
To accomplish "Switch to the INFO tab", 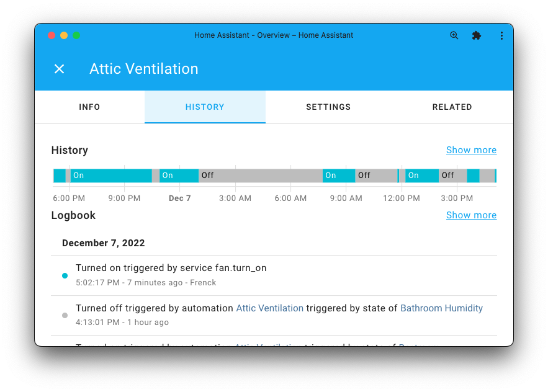I will click(x=89, y=107).
